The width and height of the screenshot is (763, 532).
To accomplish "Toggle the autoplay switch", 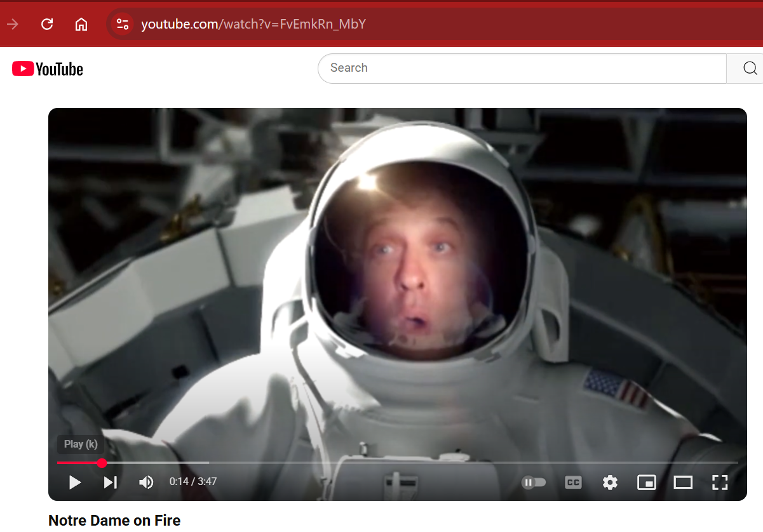I will click(534, 482).
